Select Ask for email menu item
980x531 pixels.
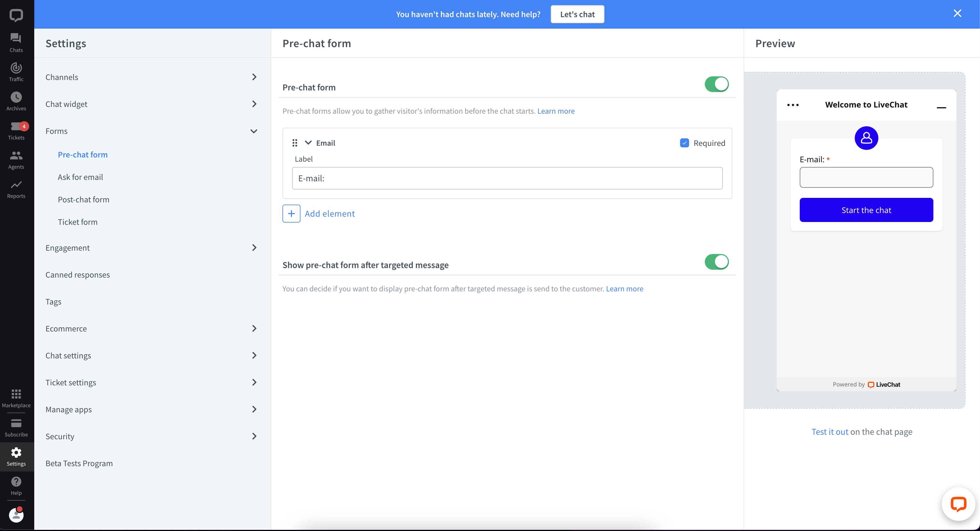tap(80, 177)
